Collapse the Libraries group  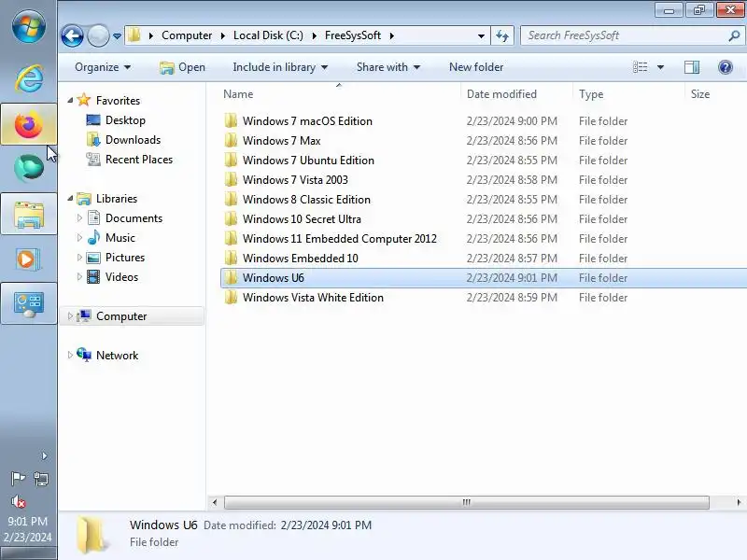pos(70,198)
